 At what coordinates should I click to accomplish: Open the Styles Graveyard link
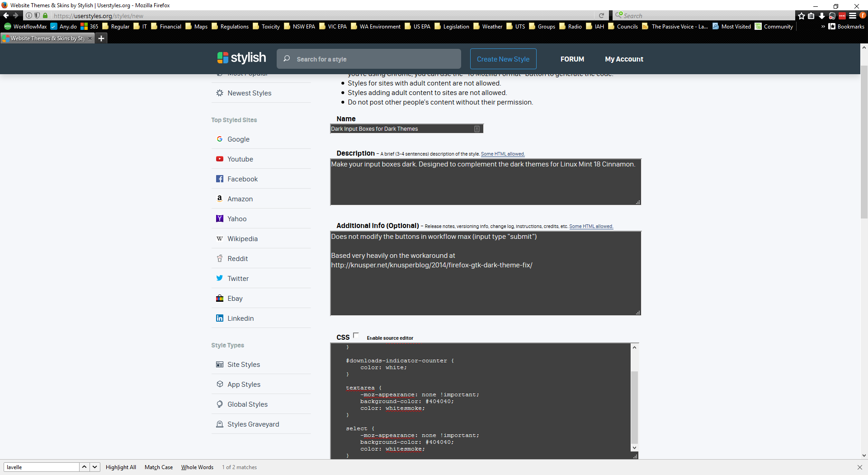pos(253,424)
